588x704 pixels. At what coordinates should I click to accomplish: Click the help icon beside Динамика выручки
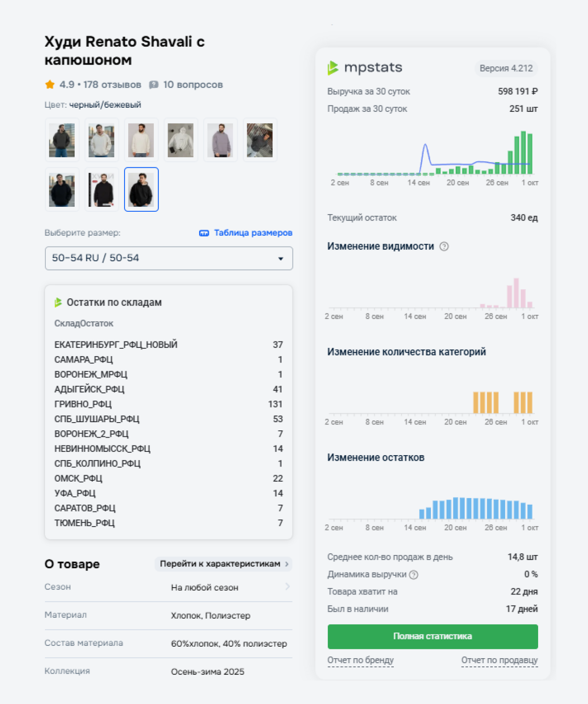pos(414,575)
